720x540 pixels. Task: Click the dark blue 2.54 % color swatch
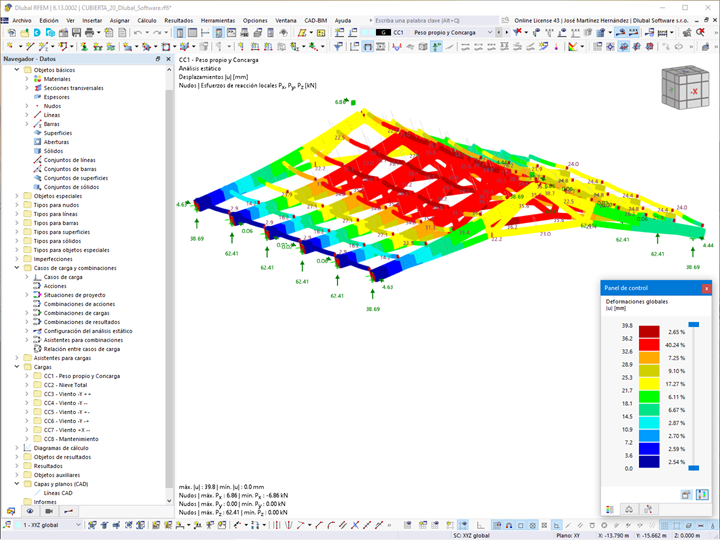tap(649, 462)
